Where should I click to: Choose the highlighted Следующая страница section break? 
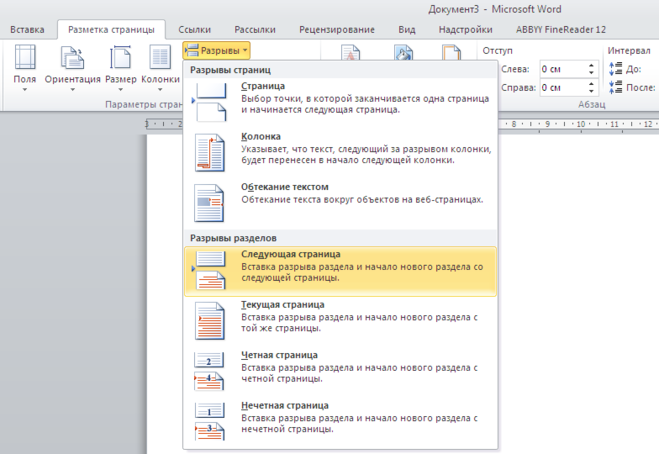[x=340, y=272]
